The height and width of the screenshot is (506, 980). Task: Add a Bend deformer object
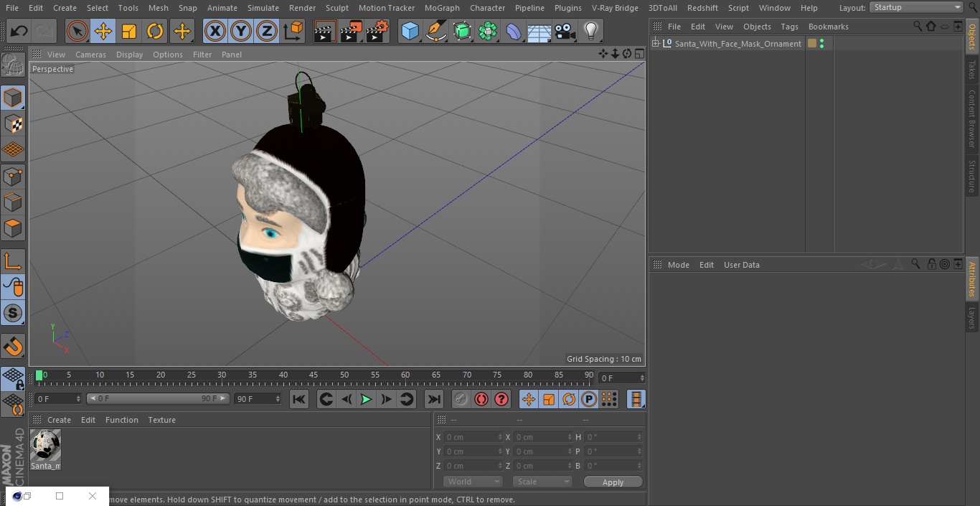tap(514, 31)
